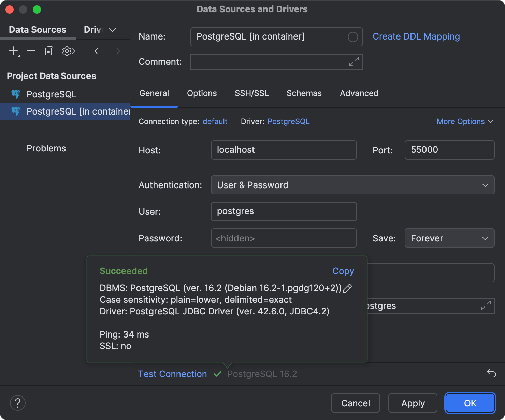Image resolution: width=505 pixels, height=420 pixels.
Task: Open the make global settings gear icon
Action: 68,51
